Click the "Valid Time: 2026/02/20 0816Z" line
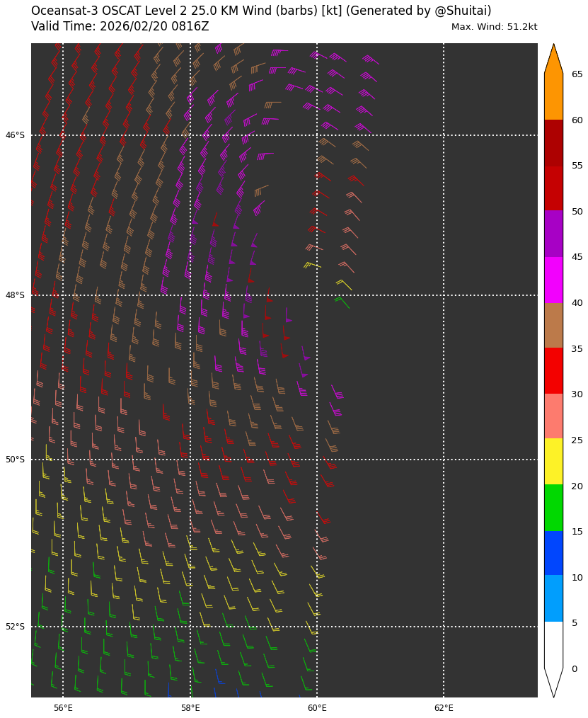 pyautogui.click(x=120, y=27)
